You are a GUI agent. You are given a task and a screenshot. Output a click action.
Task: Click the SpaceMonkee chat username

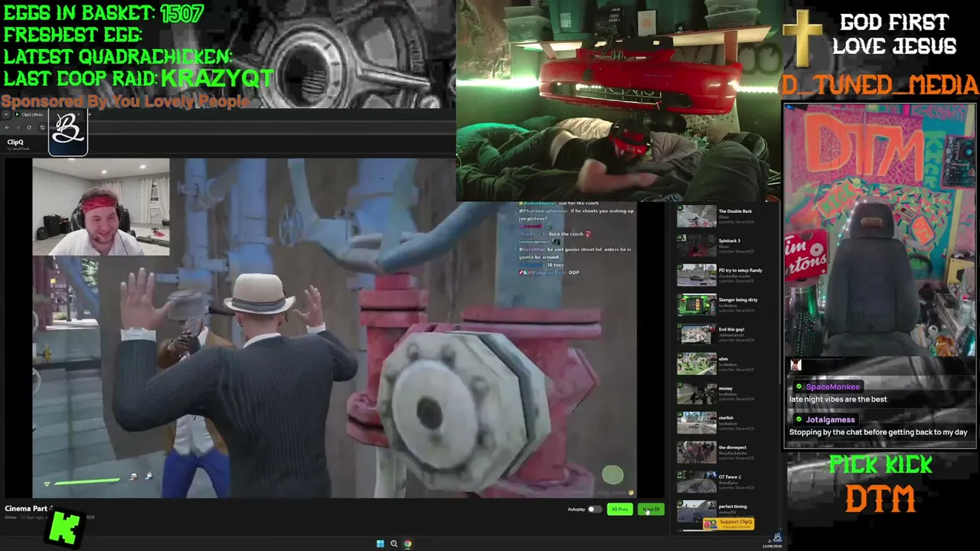click(x=833, y=387)
